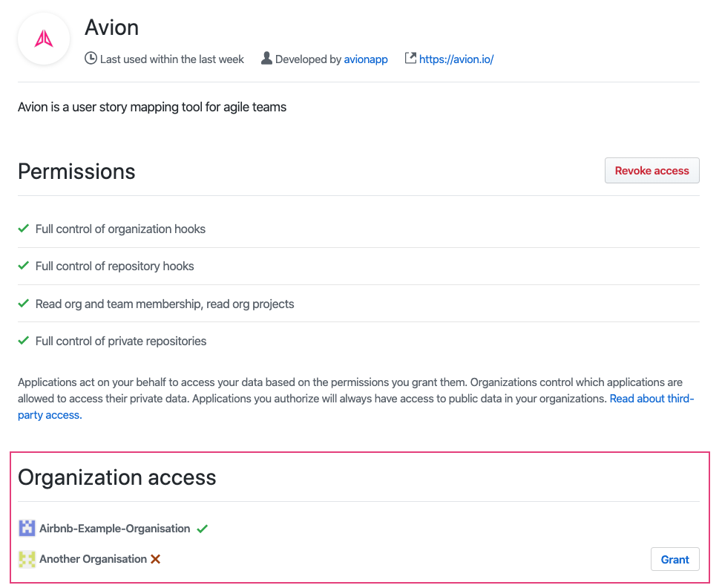This screenshot has height=588, width=722.
Task: Click checkmark for private repositories permission
Action: tap(24, 341)
